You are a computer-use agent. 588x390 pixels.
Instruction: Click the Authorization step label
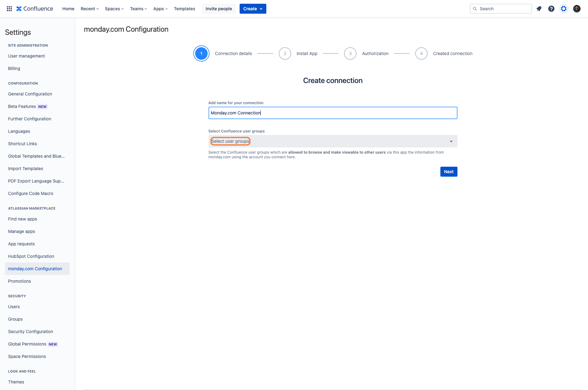[375, 53]
